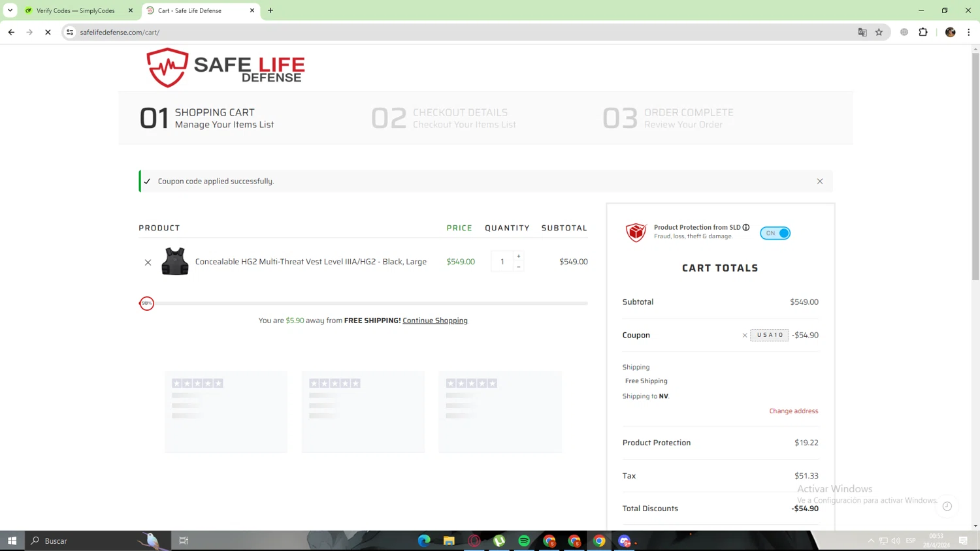Translate this page icon
Viewport: 980px width, 551px height.
(x=862, y=32)
